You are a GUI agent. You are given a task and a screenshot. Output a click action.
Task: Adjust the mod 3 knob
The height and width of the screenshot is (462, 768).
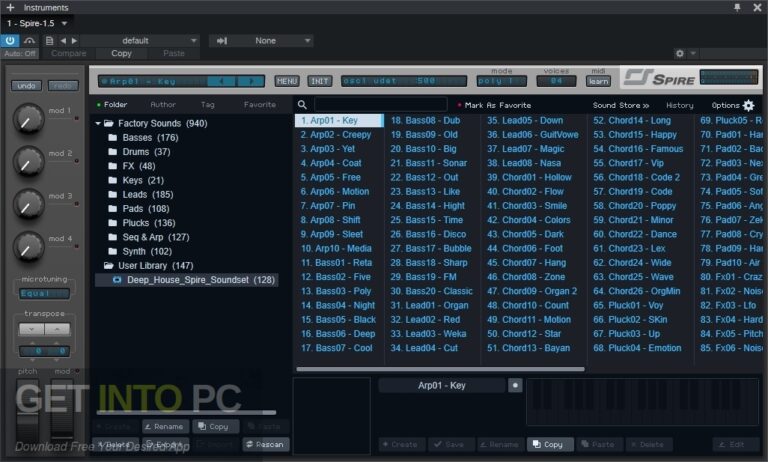[x=28, y=203]
